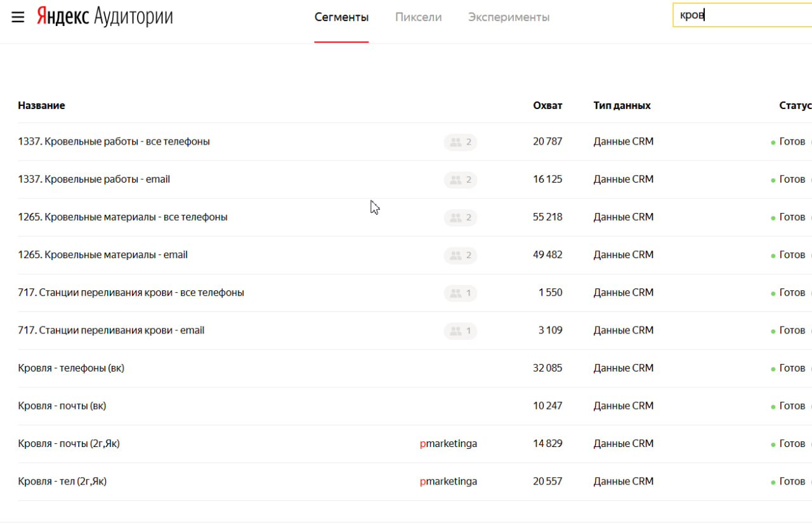Click shared badge for 717 крови email
This screenshot has height=525, width=812.
click(x=460, y=331)
